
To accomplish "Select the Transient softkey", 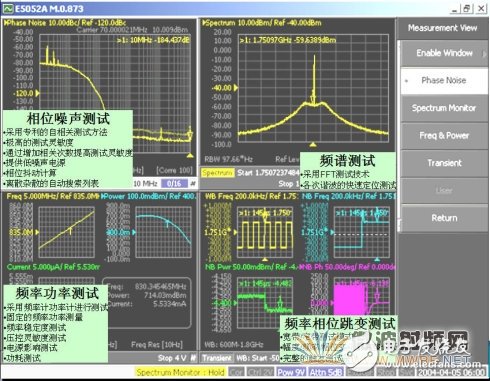I will 444,163.
